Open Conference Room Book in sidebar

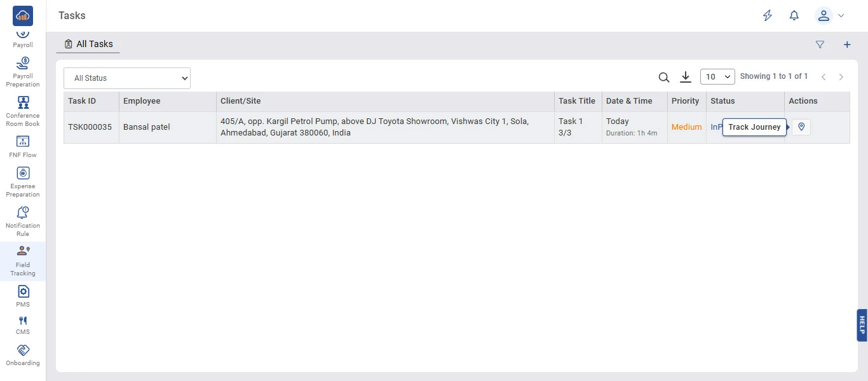pyautogui.click(x=23, y=111)
